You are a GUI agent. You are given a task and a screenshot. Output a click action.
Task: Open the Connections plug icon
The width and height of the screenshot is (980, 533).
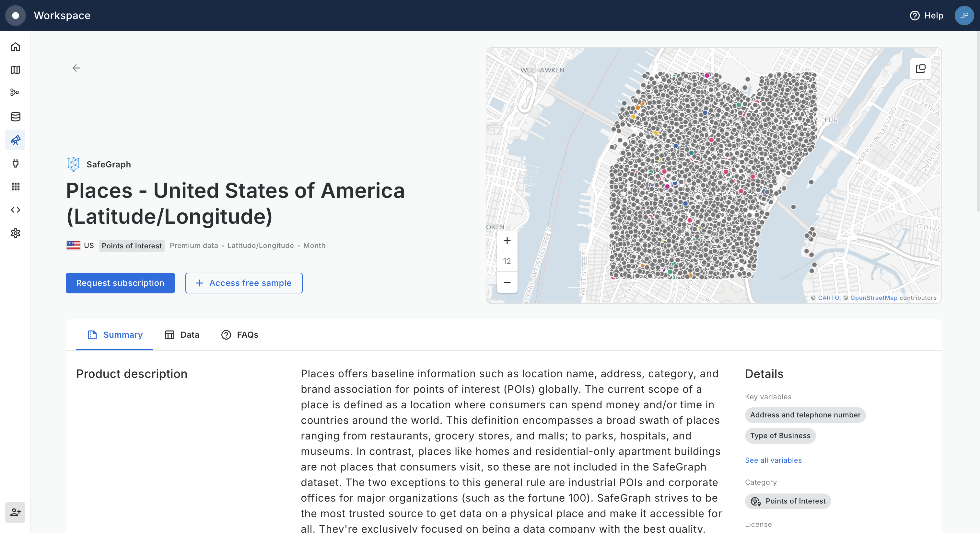click(x=15, y=163)
